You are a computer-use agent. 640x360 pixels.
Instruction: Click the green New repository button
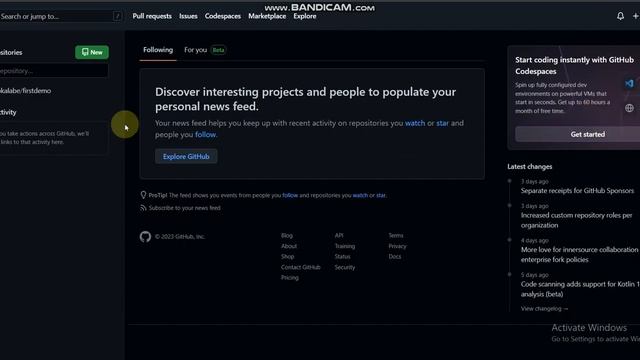[x=92, y=52]
